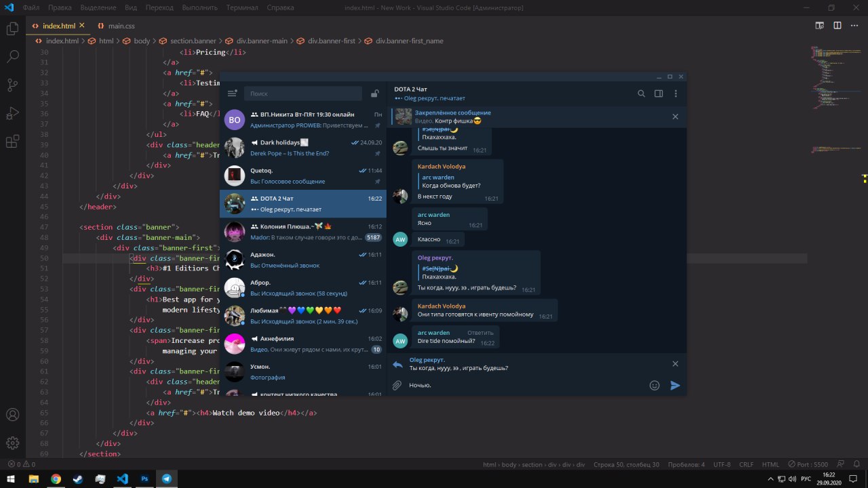Open the Manage gear menu in VS Code
868x488 pixels.
12,443
